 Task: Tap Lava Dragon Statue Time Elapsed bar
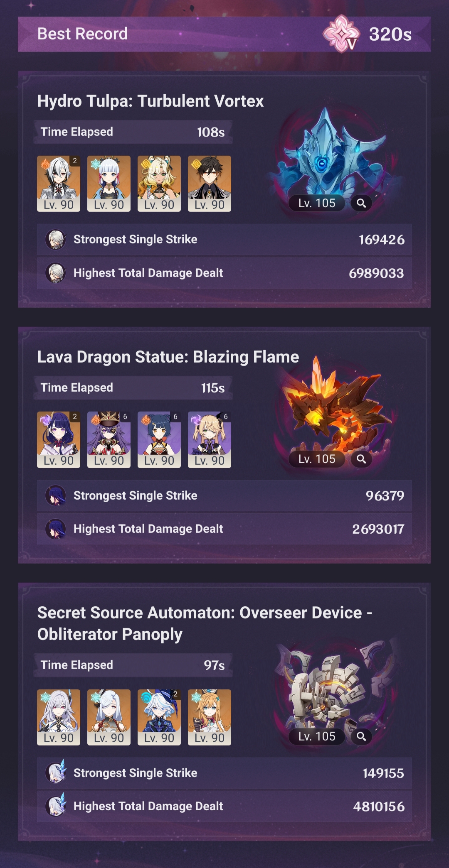133,388
